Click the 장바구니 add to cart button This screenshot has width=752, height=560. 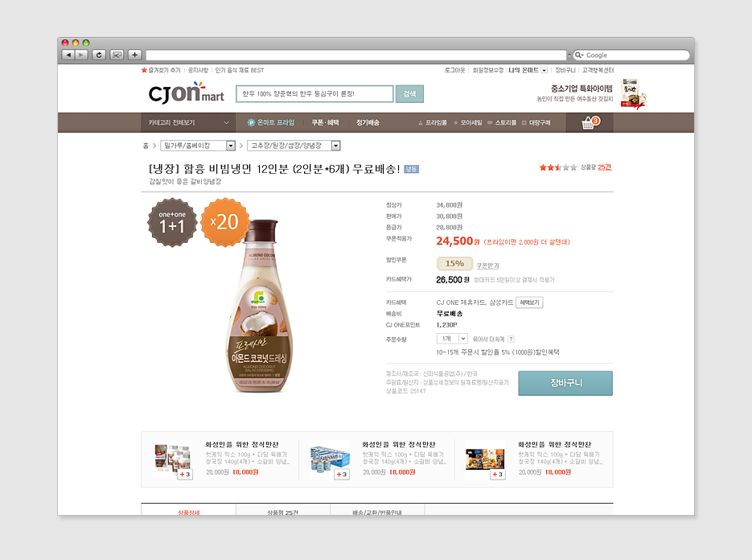[565, 383]
